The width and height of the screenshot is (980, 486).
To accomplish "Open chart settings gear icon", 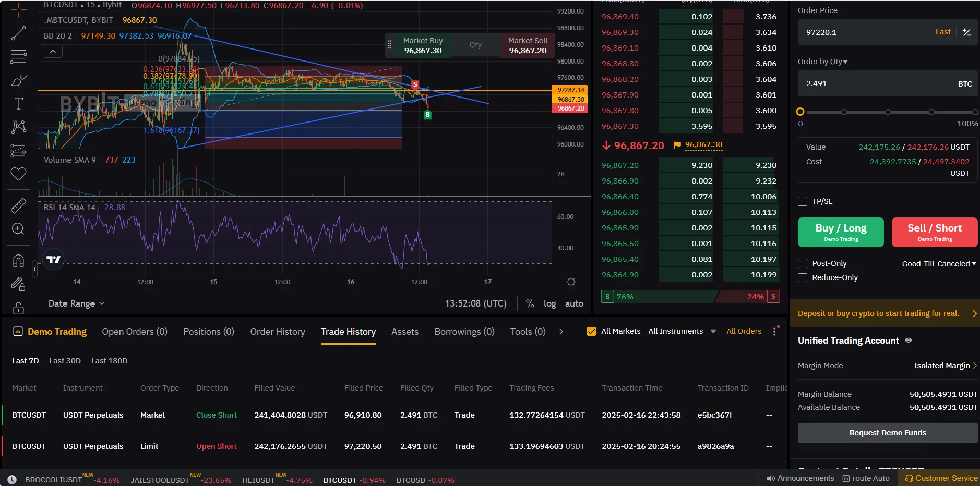I will click(571, 282).
